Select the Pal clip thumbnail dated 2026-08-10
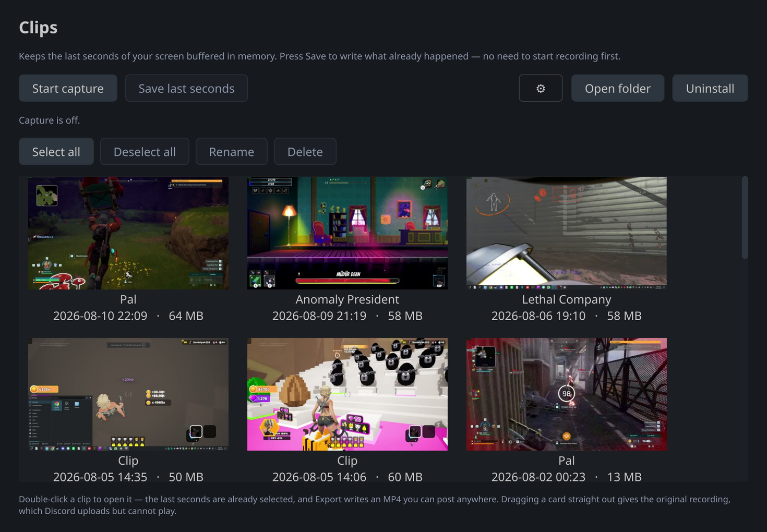The width and height of the screenshot is (767, 532). (128, 233)
